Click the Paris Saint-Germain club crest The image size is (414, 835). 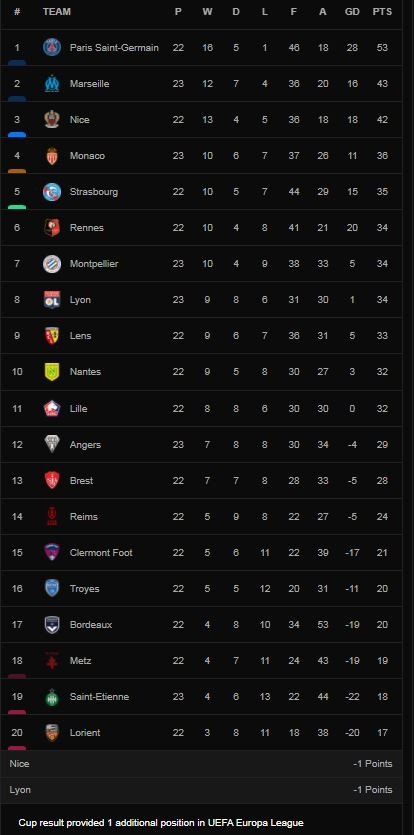[x=52, y=47]
